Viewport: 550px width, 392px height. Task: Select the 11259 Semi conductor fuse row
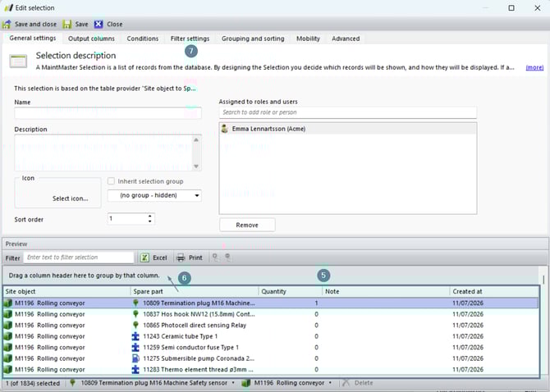tap(271, 347)
